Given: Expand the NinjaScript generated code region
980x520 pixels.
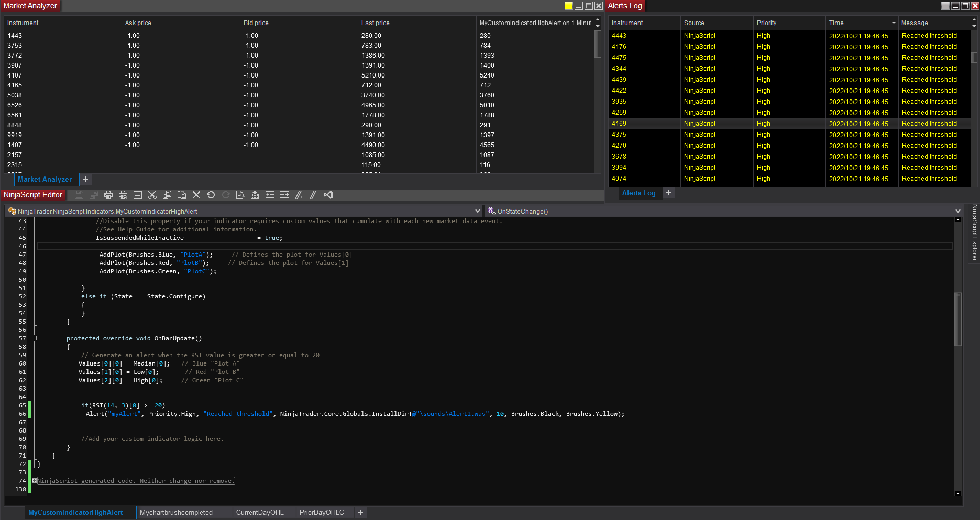Looking at the screenshot, I should (x=35, y=481).
